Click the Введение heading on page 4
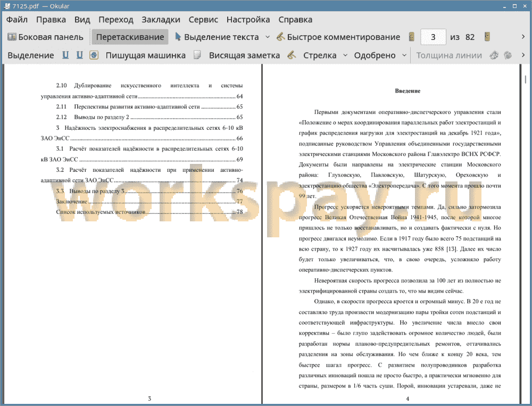 pyautogui.click(x=408, y=91)
